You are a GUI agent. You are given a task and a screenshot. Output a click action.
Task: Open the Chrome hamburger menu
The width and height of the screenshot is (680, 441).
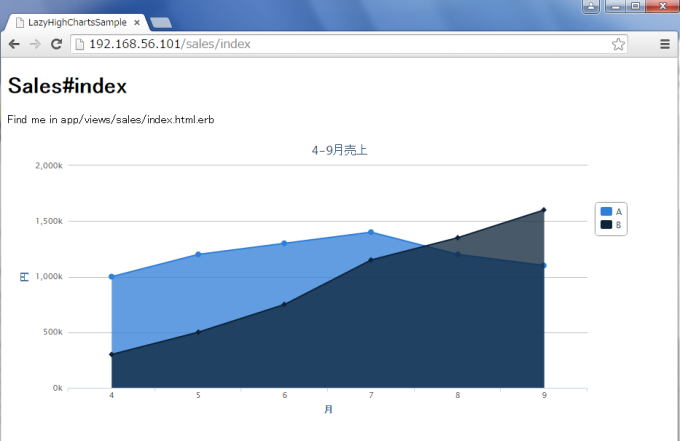(x=665, y=44)
